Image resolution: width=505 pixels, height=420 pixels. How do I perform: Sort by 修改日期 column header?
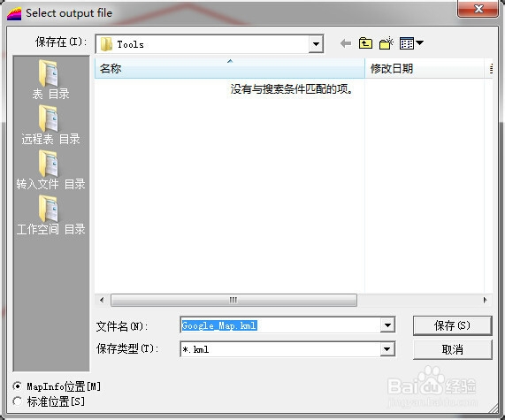coord(425,68)
